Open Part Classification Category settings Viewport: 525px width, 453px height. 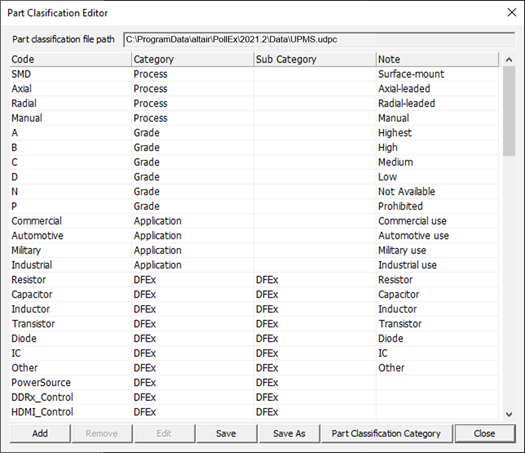pyautogui.click(x=386, y=434)
